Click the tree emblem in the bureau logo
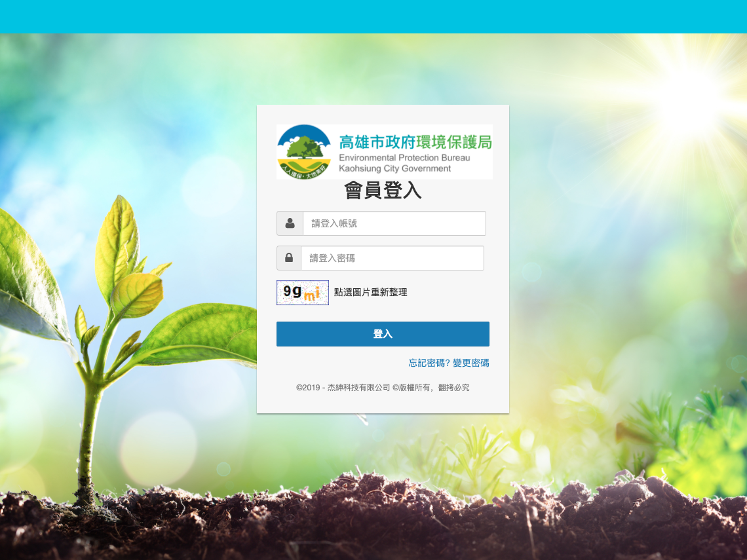 304,152
